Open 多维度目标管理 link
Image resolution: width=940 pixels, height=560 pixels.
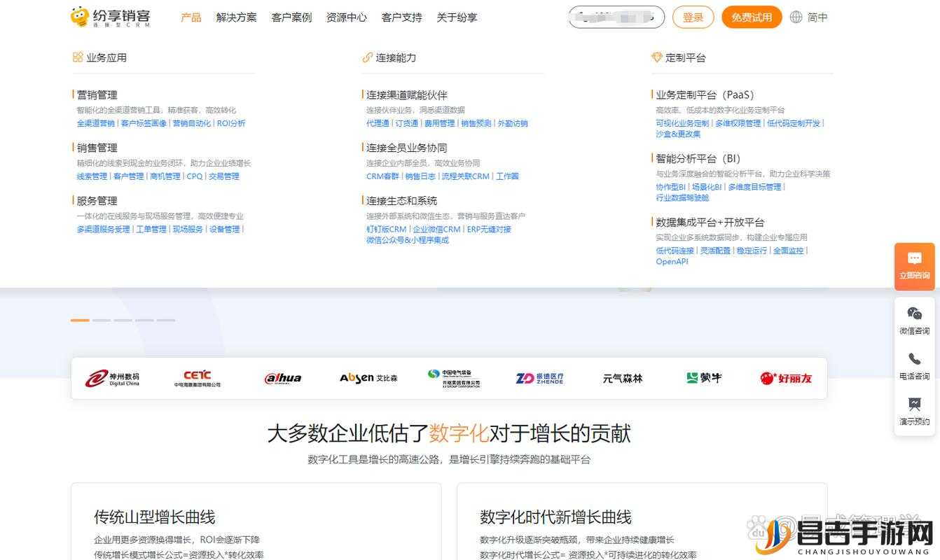(x=754, y=187)
